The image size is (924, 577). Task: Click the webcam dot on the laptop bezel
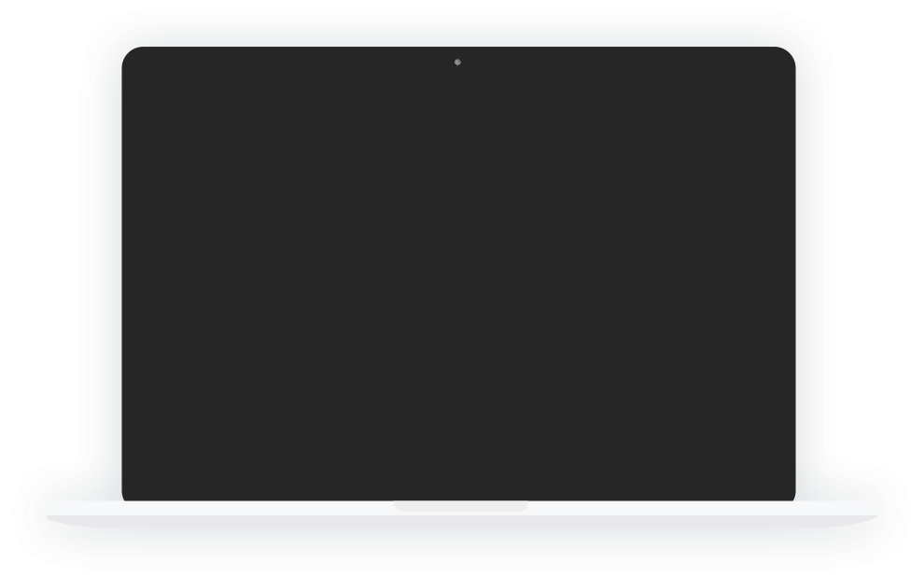click(x=457, y=62)
